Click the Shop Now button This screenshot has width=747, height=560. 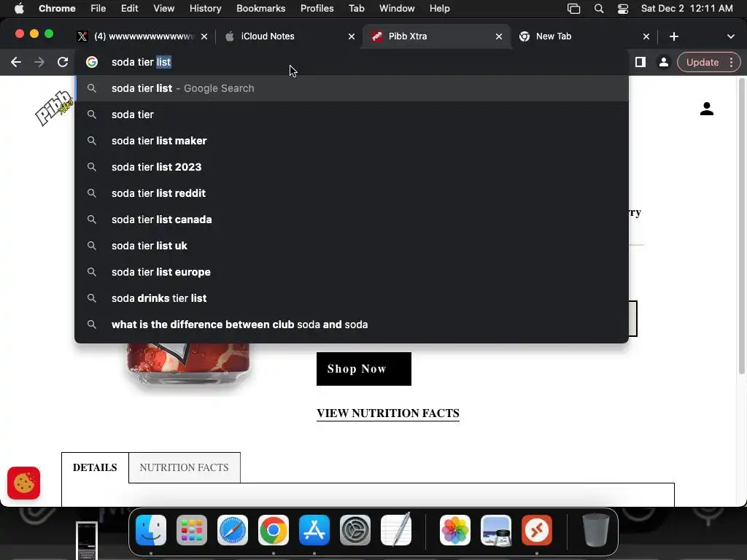pyautogui.click(x=364, y=369)
